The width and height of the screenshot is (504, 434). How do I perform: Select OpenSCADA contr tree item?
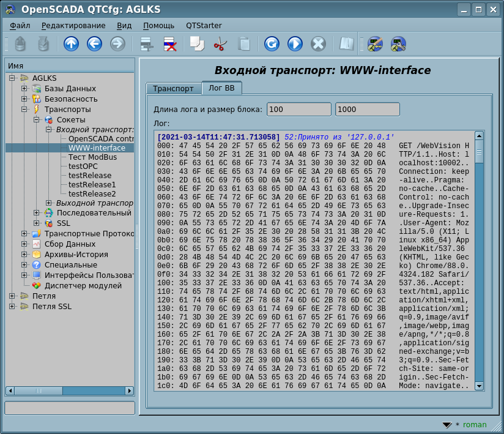100,139
